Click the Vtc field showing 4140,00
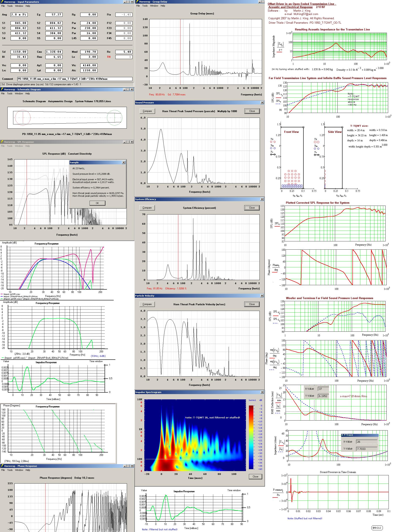393x532 pixels. (x=89, y=66)
